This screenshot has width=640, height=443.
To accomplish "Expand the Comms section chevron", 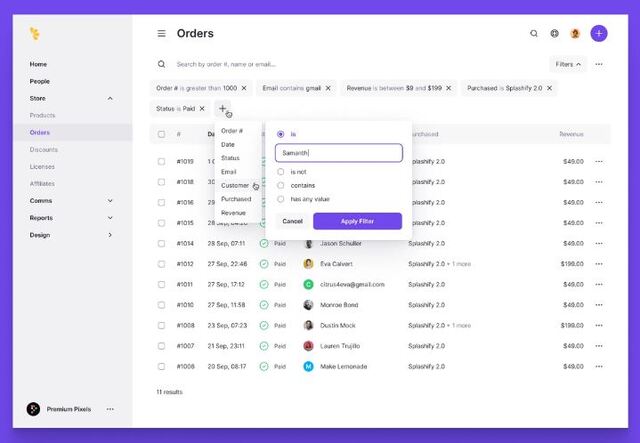I will (x=110, y=201).
